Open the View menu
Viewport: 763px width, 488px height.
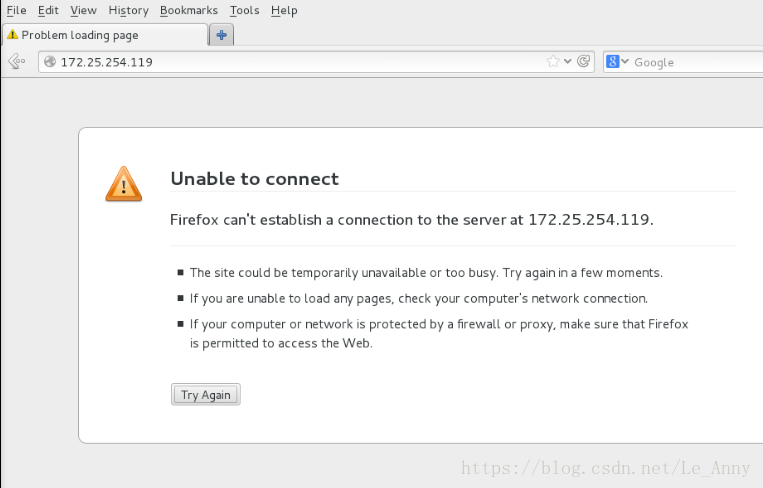83,10
